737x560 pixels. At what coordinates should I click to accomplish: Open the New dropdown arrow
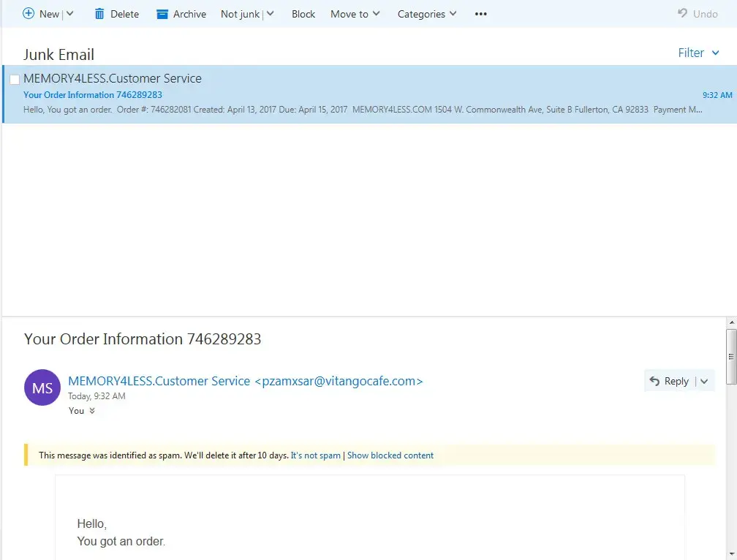coord(70,14)
